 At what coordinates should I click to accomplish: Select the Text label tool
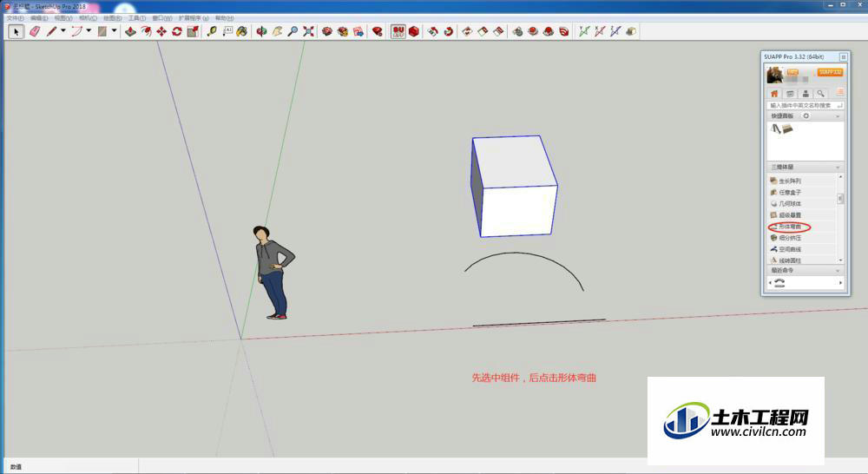[x=227, y=31]
